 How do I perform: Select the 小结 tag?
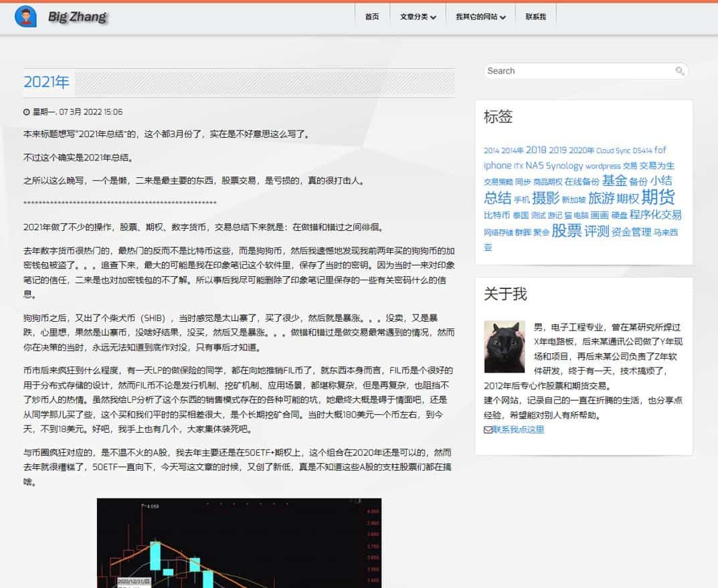[x=661, y=181]
